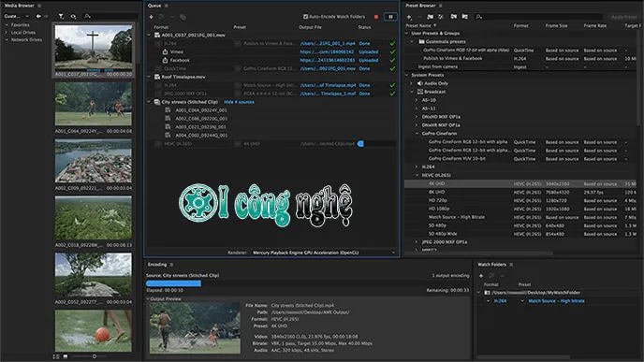Viewport: 644px width, 362px height.
Task: Click the Media Browser filter funnel icon
Action: coord(61,16)
